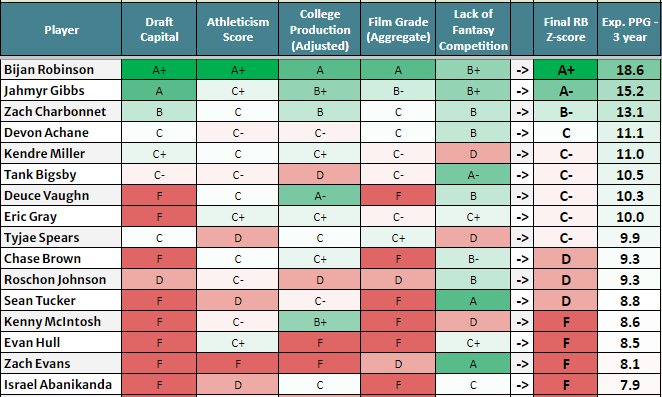This screenshot has height=397, width=662.
Task: Click Israel Abanikanda's 7.9 PPG value
Action: pyautogui.click(x=629, y=385)
